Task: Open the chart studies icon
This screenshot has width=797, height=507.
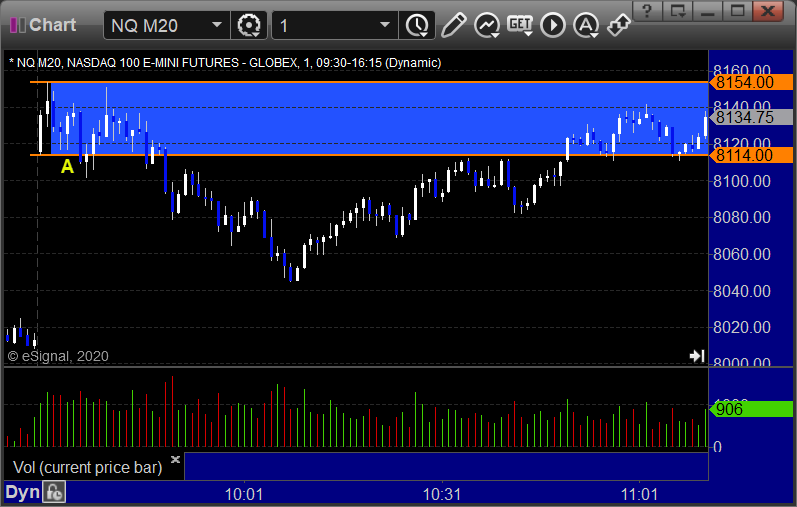Action: click(x=486, y=25)
